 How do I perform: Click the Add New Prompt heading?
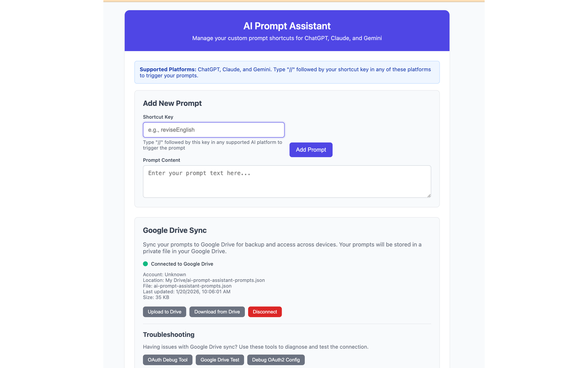[172, 103]
